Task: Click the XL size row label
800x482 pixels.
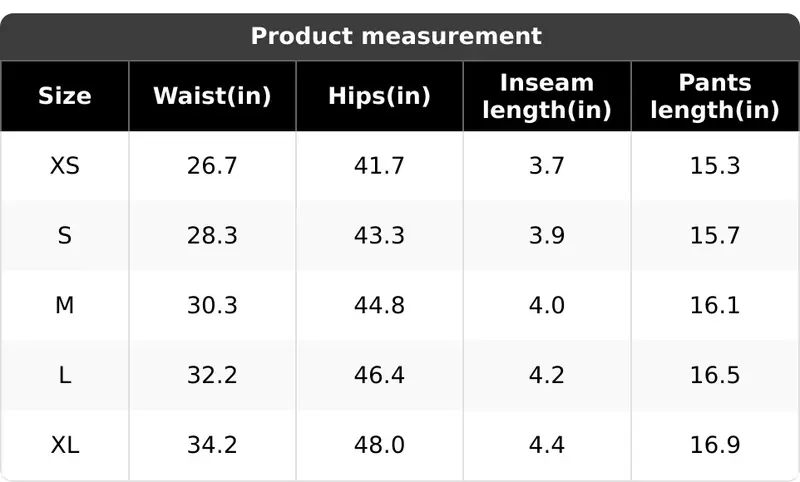Action: pyautogui.click(x=65, y=445)
